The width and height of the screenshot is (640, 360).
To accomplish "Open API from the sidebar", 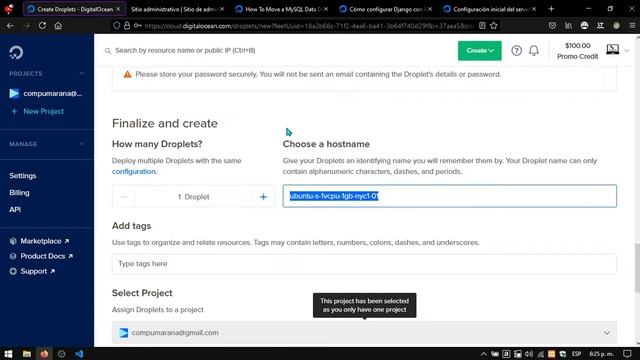I will coord(15,209).
